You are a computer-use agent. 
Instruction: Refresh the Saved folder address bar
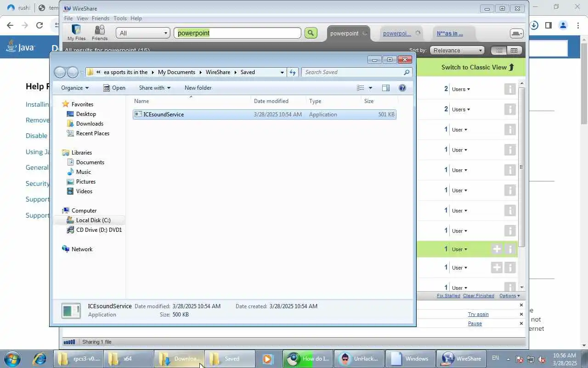(x=293, y=72)
